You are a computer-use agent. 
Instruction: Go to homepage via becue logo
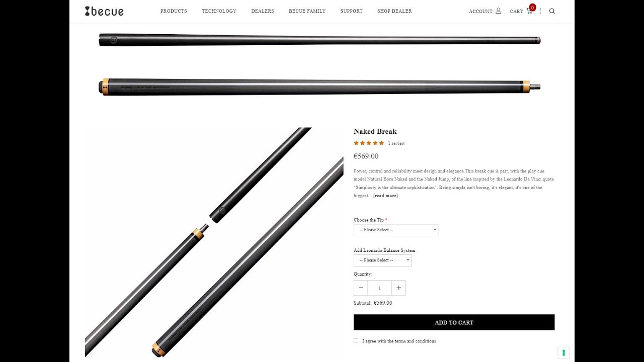[x=104, y=11]
